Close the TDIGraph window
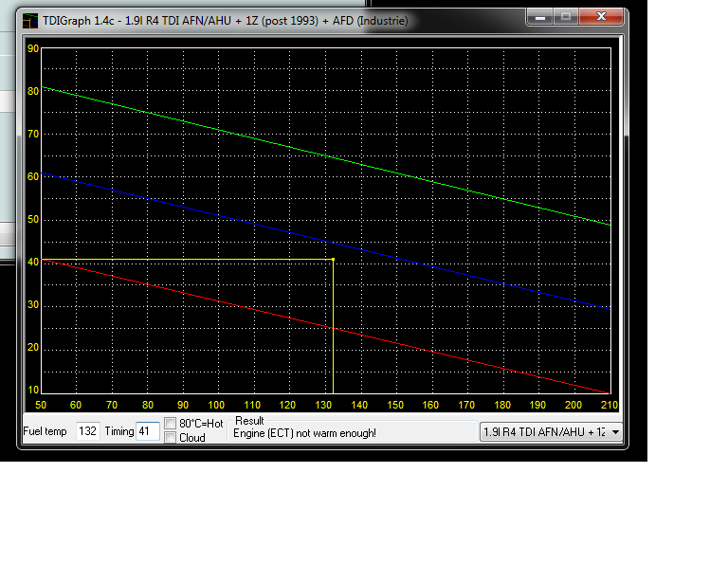Image resolution: width=728 pixels, height=582 pixels. 603,16
